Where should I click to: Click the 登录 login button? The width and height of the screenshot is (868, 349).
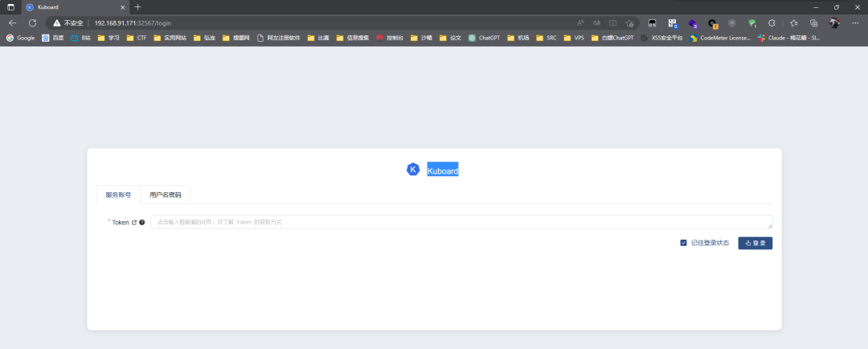(755, 243)
